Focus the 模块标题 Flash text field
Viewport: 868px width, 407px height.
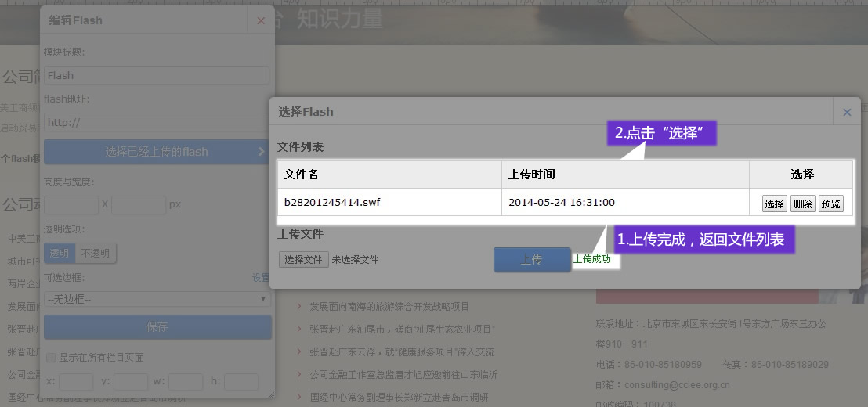point(157,76)
